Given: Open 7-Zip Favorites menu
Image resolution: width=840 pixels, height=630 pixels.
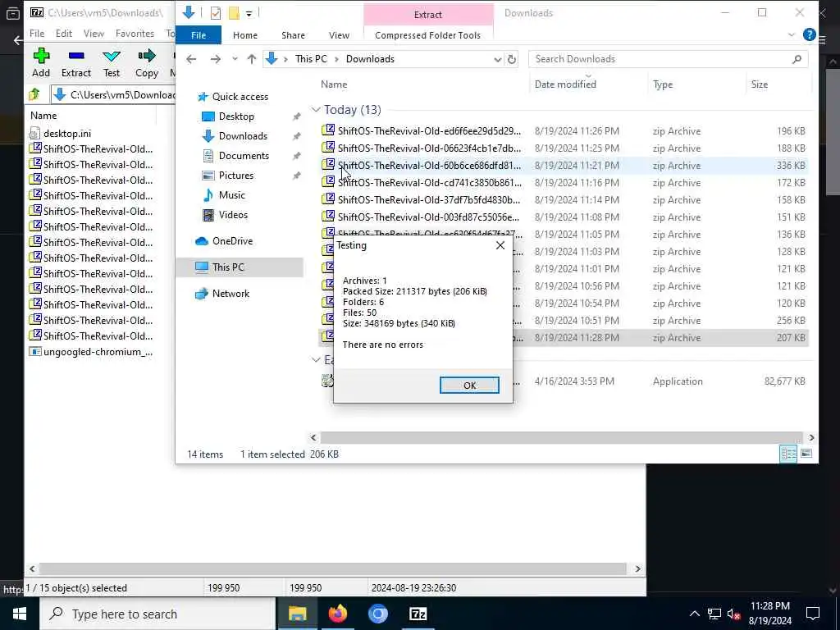Looking at the screenshot, I should click(135, 33).
